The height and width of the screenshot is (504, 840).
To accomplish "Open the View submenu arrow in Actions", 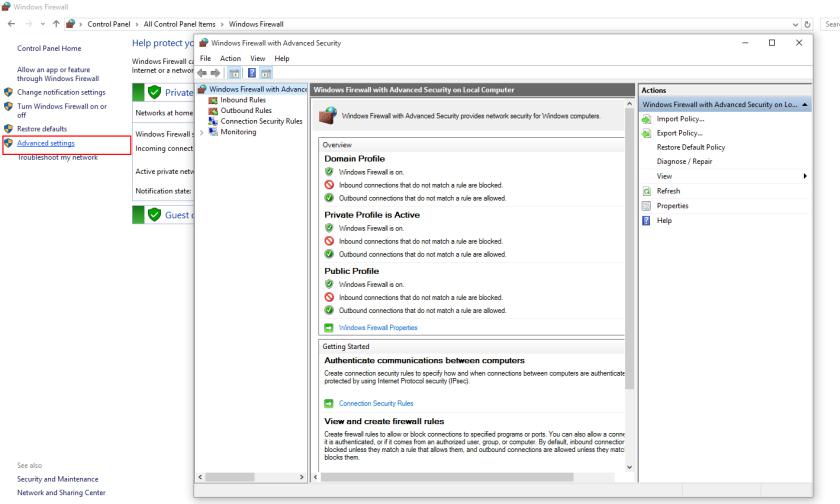I will pyautogui.click(x=805, y=176).
